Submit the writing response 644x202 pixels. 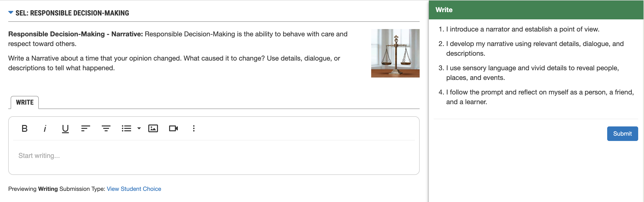tap(622, 134)
